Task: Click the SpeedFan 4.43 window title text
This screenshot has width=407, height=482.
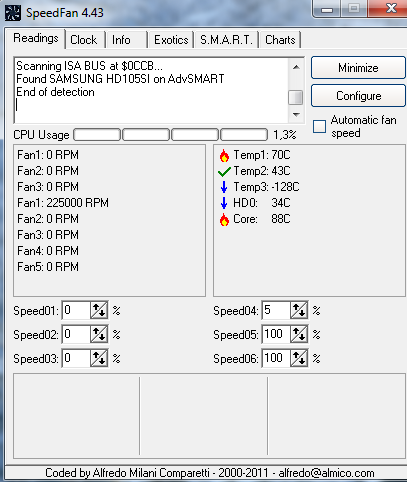Action: pyautogui.click(x=65, y=13)
